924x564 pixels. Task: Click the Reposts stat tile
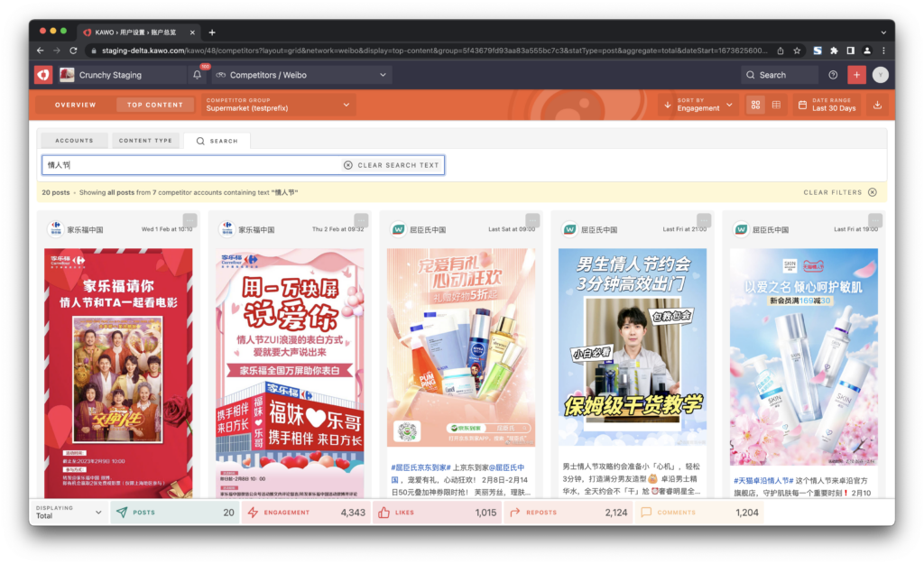point(568,513)
